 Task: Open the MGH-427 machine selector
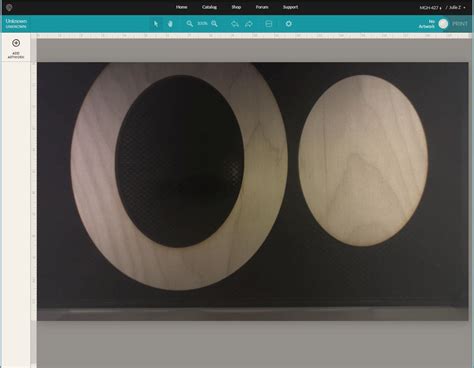point(431,7)
